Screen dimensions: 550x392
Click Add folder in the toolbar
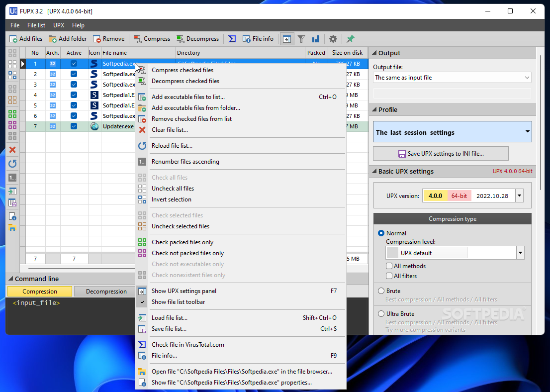click(x=68, y=39)
